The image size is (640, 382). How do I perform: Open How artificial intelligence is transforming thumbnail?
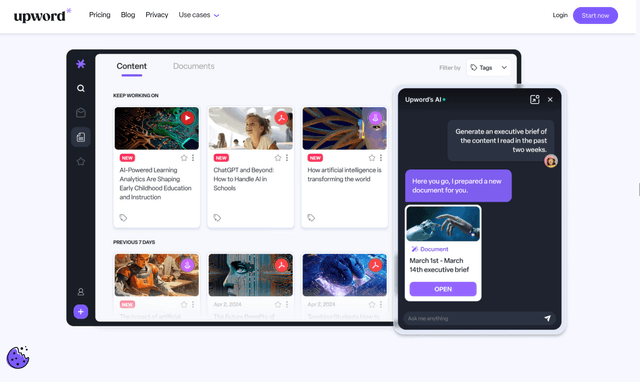pyautogui.click(x=344, y=129)
